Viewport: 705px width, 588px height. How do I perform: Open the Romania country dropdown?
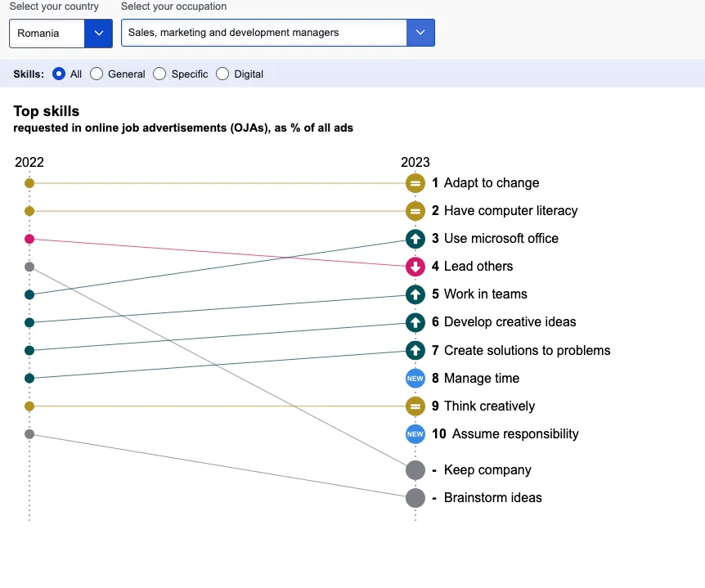pos(61,34)
